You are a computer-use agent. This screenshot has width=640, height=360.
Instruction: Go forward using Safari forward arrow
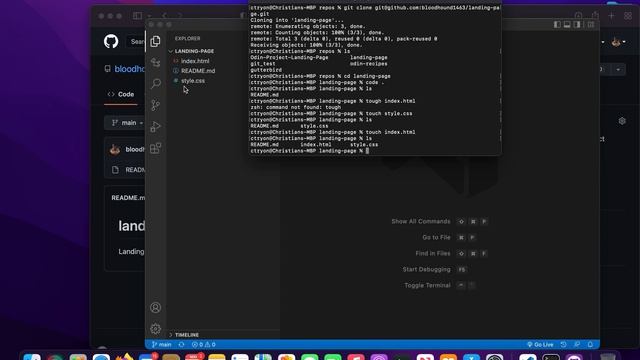point(180,16)
